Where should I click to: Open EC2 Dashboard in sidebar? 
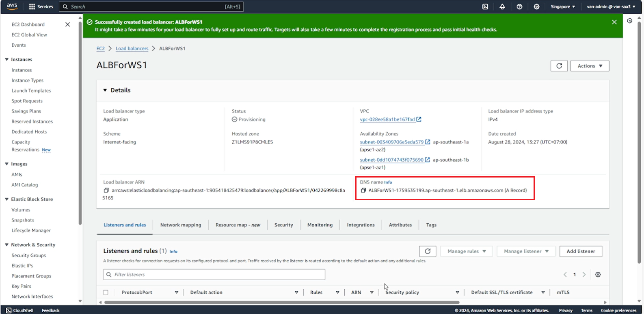click(x=28, y=24)
